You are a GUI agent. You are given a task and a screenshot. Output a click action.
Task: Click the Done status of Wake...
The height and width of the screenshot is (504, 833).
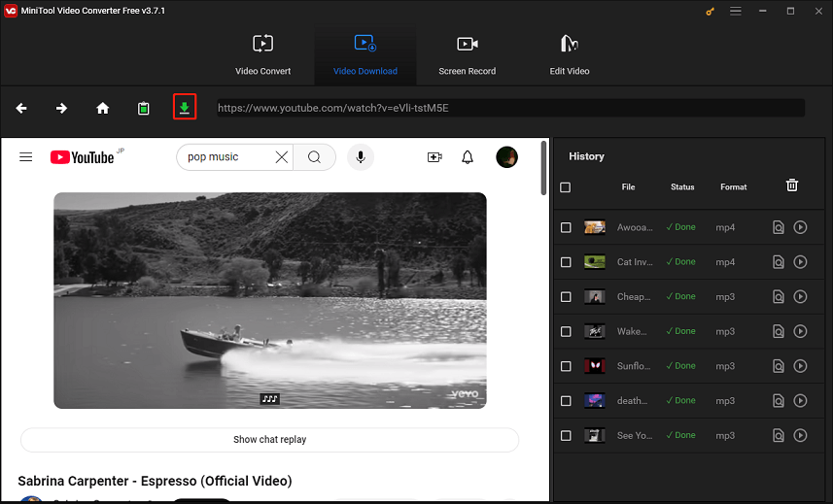point(681,331)
